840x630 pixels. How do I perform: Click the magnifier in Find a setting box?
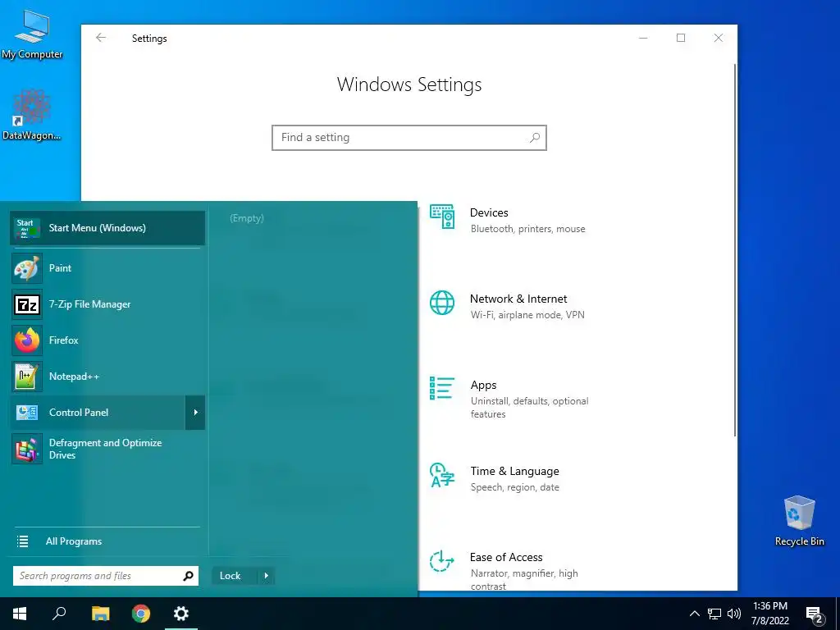(x=535, y=138)
